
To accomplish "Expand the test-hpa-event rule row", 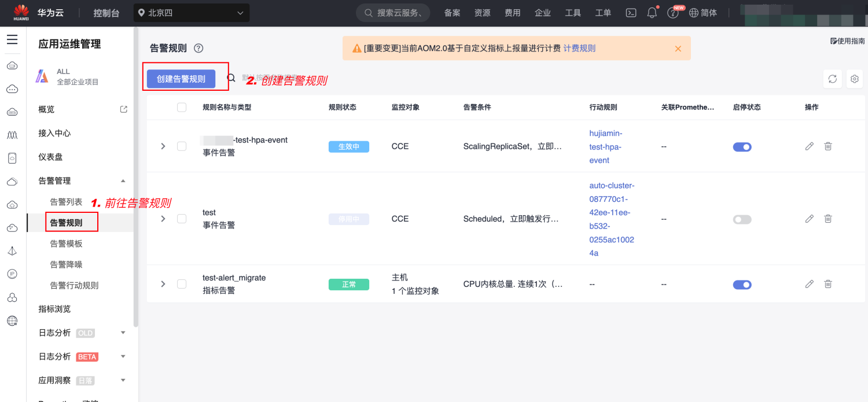I will pyautogui.click(x=163, y=146).
